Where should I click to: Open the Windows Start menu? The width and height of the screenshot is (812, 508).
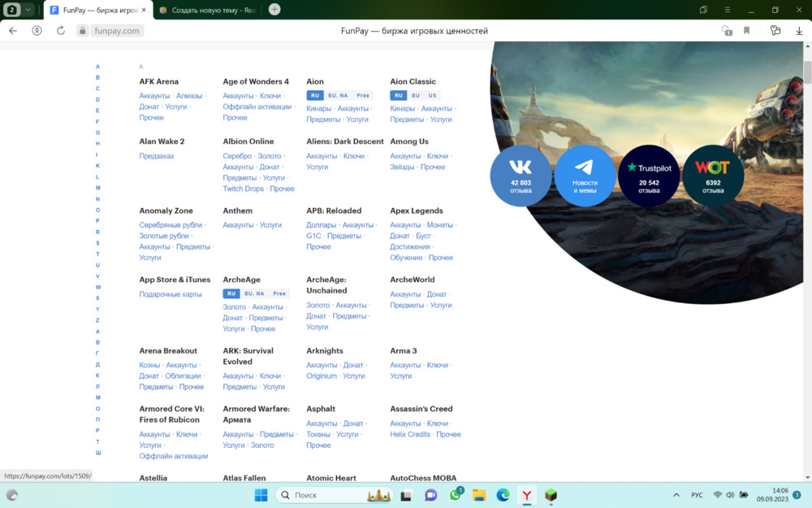tap(261, 495)
